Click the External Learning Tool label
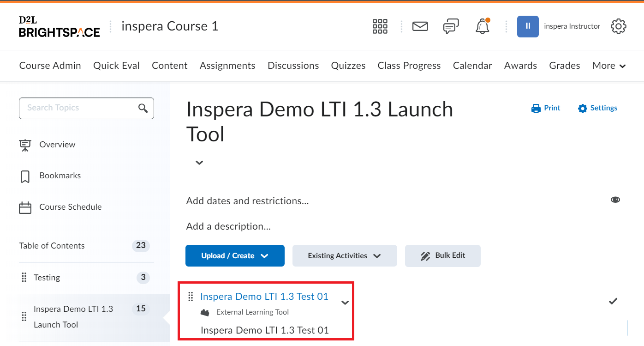Viewport: 644px width, 346px height. [x=252, y=312]
